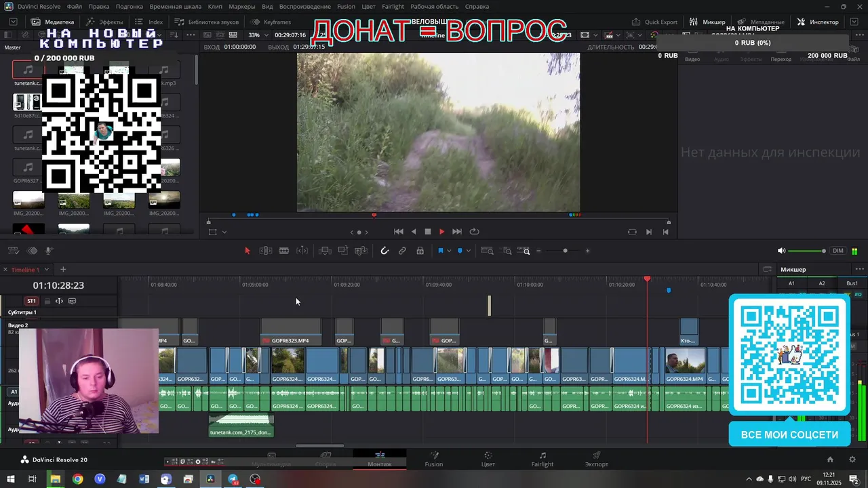The height and width of the screenshot is (488, 868).
Task: Open the Файл menu
Action: coord(75,7)
